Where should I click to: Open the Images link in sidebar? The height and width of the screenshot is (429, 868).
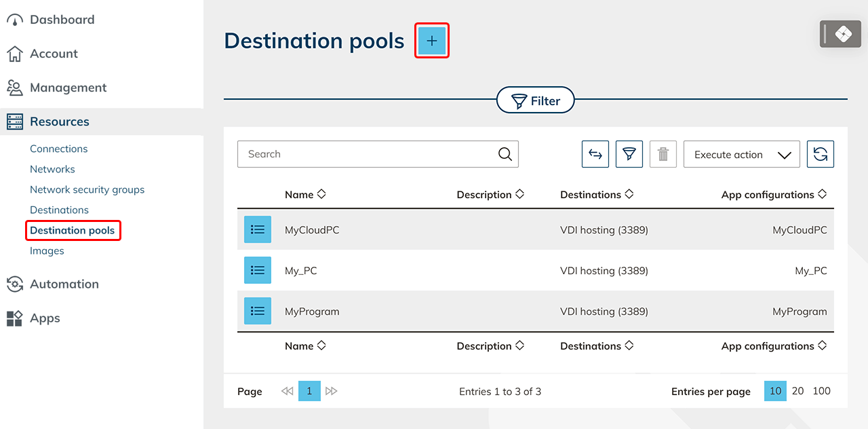tap(47, 250)
